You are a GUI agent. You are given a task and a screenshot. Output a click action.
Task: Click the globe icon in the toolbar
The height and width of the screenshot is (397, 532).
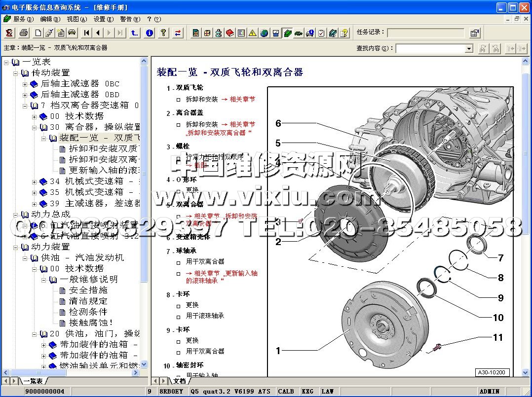264,33
